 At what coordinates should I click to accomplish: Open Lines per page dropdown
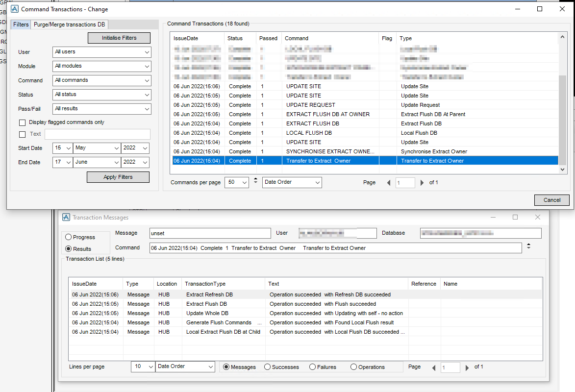(143, 367)
